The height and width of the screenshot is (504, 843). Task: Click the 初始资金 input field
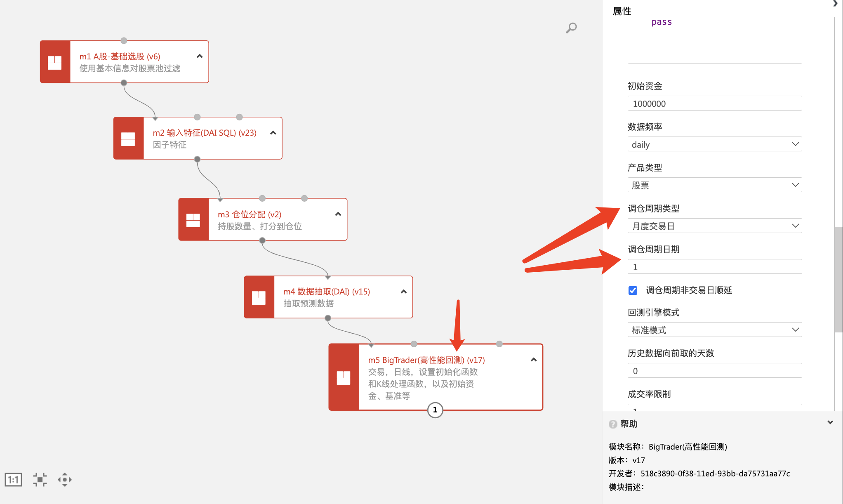pyautogui.click(x=714, y=104)
